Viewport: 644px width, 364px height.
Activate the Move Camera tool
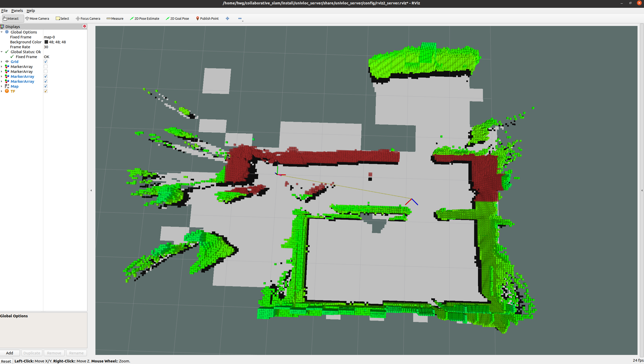(x=37, y=18)
